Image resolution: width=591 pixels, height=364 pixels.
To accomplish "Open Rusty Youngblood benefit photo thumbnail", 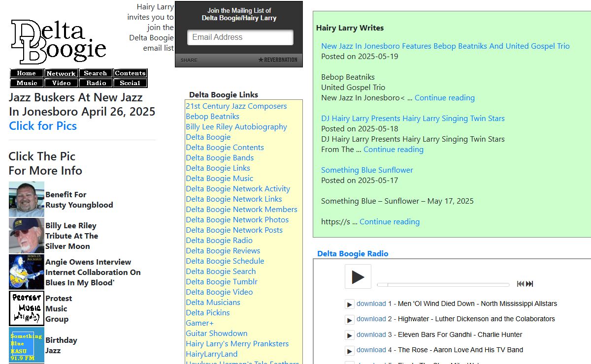I will [x=27, y=199].
